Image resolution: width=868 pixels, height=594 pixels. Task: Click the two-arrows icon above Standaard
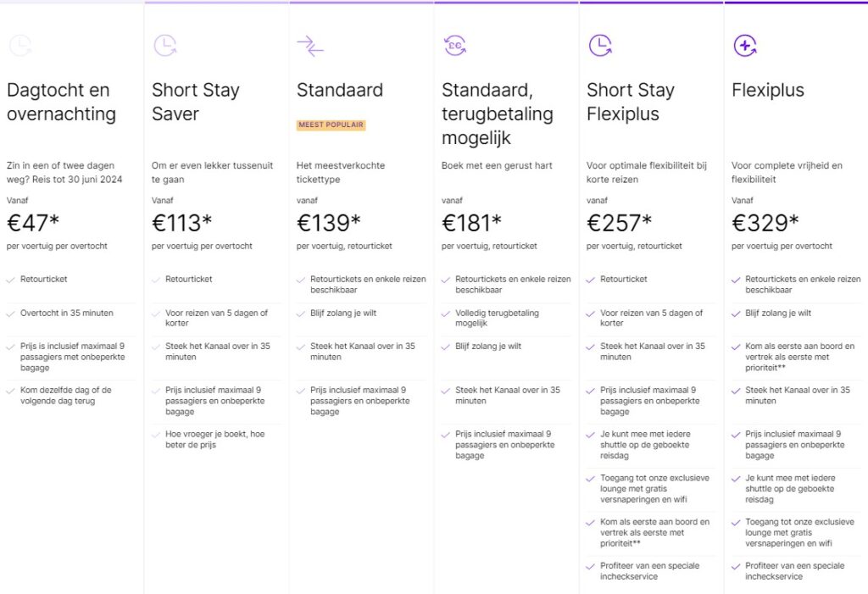point(310,46)
